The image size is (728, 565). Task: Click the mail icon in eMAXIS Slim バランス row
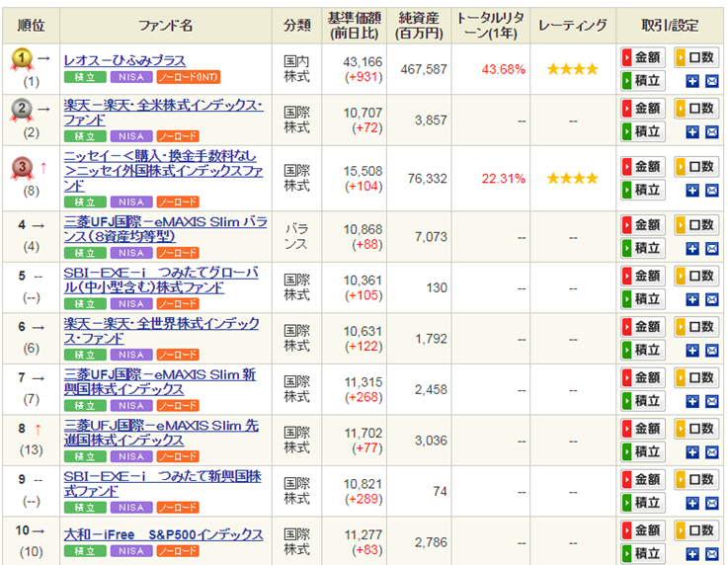coord(712,248)
